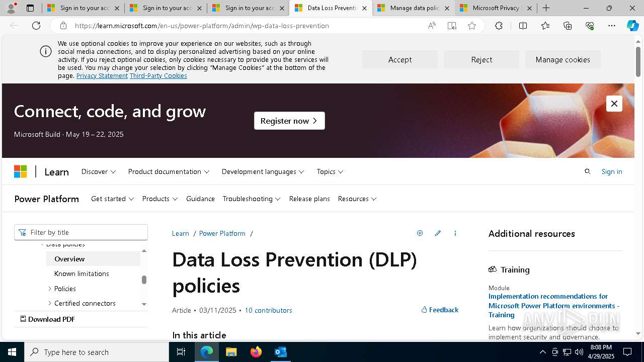Reject optional cookies
Image resolution: width=644 pixels, height=362 pixels.
pos(481,59)
